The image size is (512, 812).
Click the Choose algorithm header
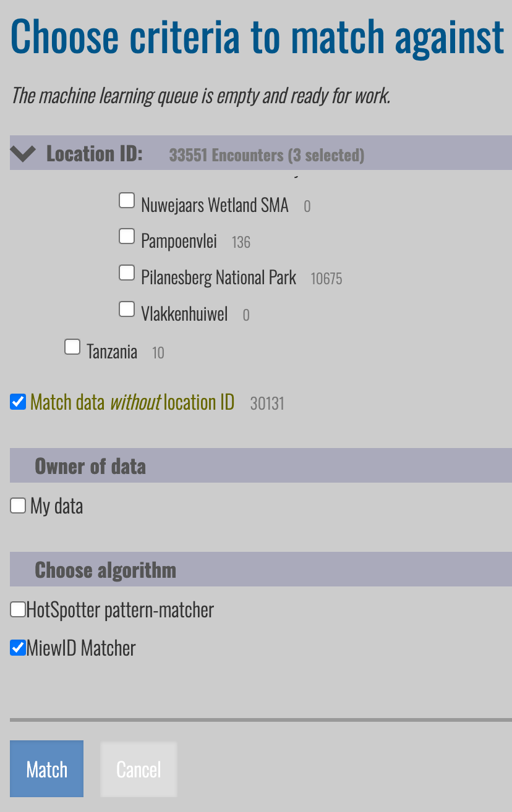[105, 570]
